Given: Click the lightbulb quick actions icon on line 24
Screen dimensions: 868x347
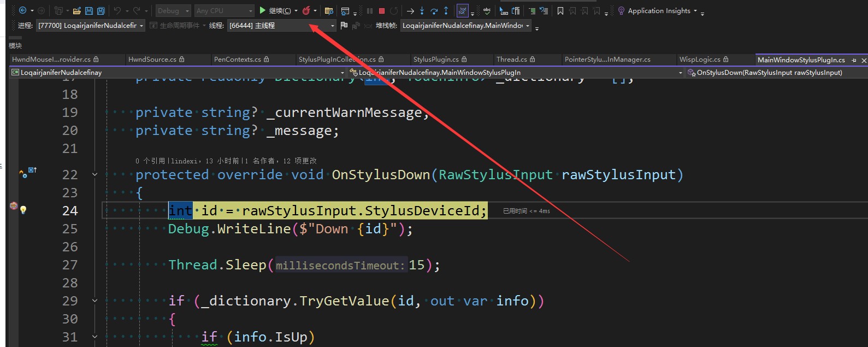Looking at the screenshot, I should [x=23, y=210].
